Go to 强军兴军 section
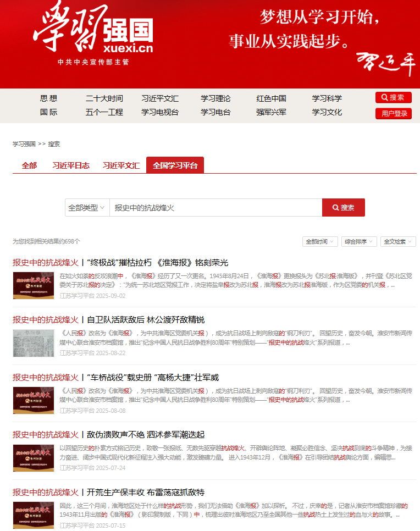 tap(272, 112)
